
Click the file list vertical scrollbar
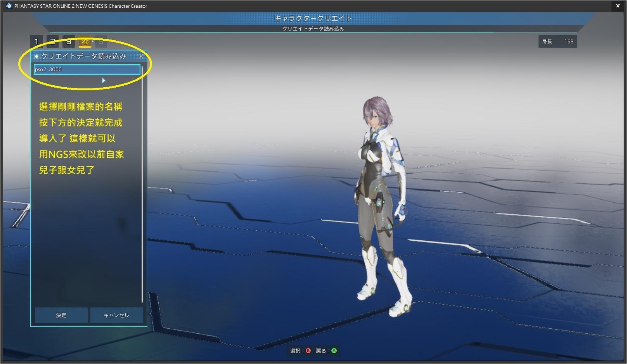(x=142, y=185)
